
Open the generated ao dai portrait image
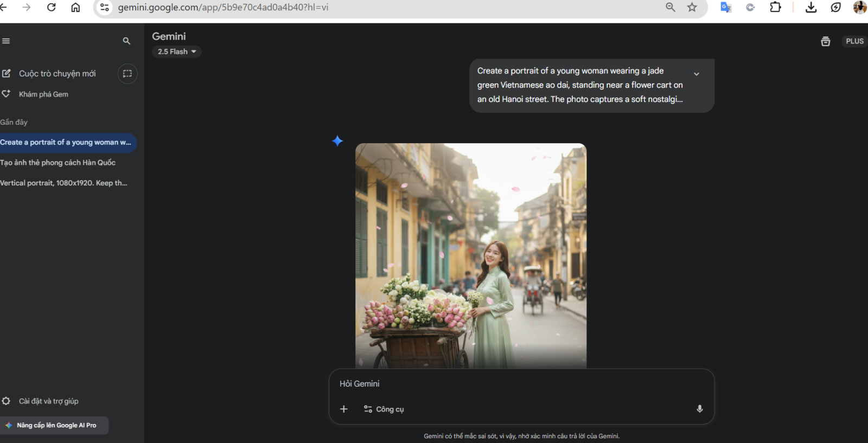(x=470, y=255)
